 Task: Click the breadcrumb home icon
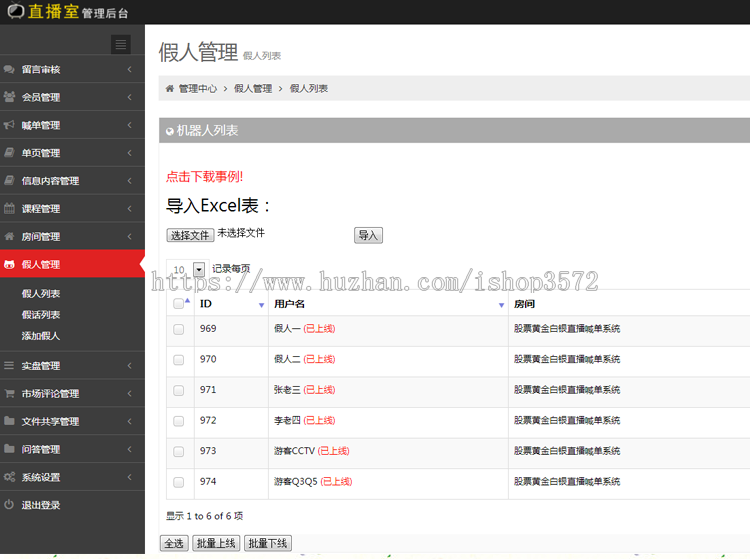point(169,88)
